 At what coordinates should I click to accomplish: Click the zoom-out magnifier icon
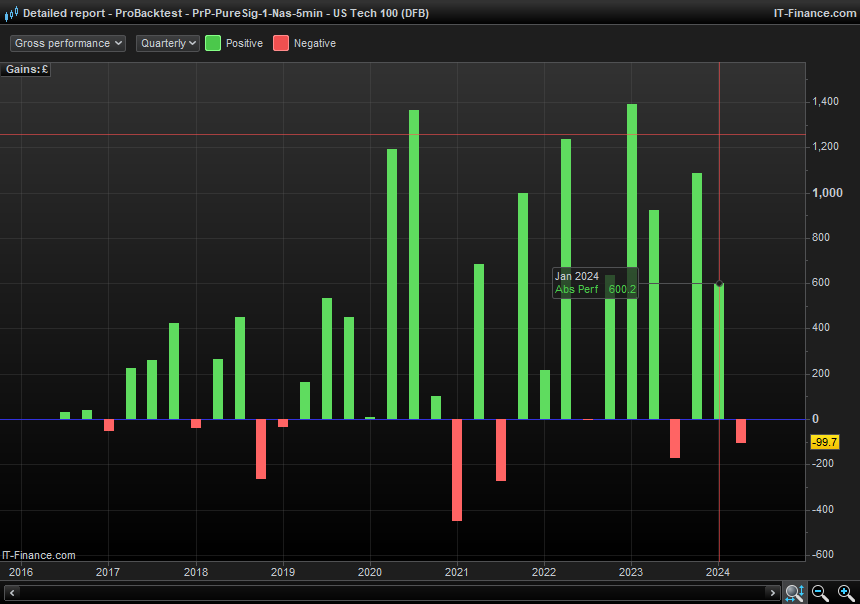click(818, 592)
